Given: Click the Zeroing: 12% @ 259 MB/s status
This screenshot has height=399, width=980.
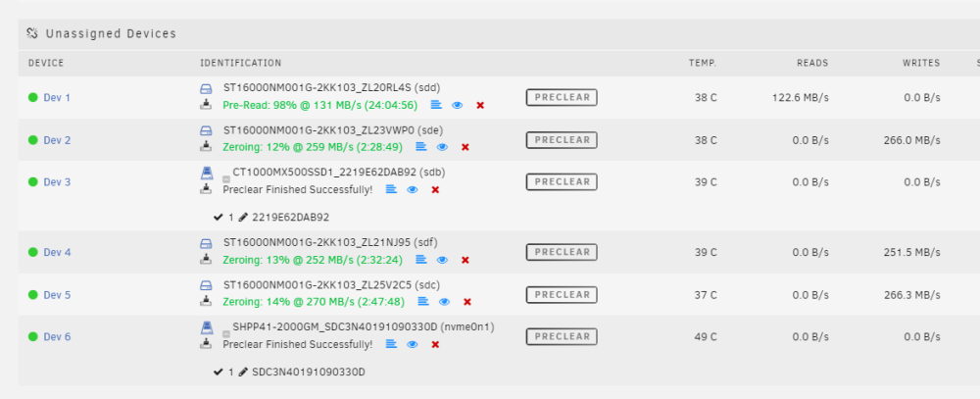Looking at the screenshot, I should 313,147.
